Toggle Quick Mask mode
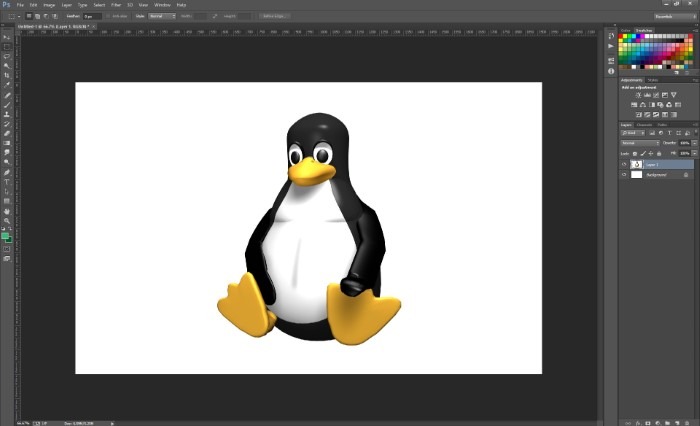700x426 pixels. pyautogui.click(x=6, y=249)
